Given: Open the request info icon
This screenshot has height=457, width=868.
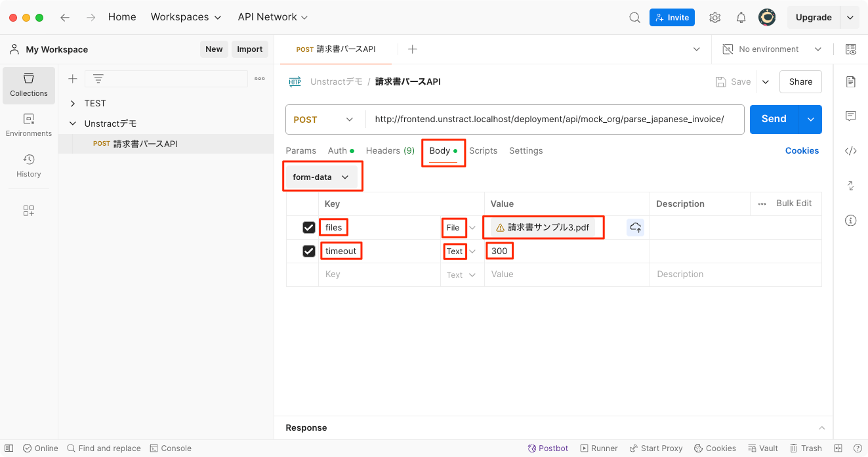Looking at the screenshot, I should click(x=851, y=221).
